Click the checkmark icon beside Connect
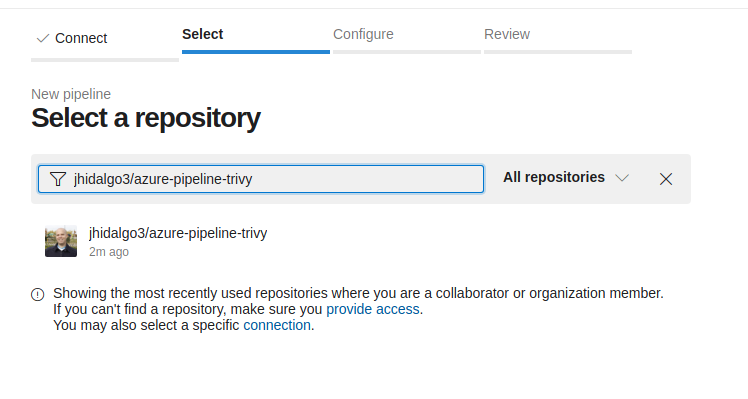The height and width of the screenshot is (399, 748). click(x=43, y=38)
